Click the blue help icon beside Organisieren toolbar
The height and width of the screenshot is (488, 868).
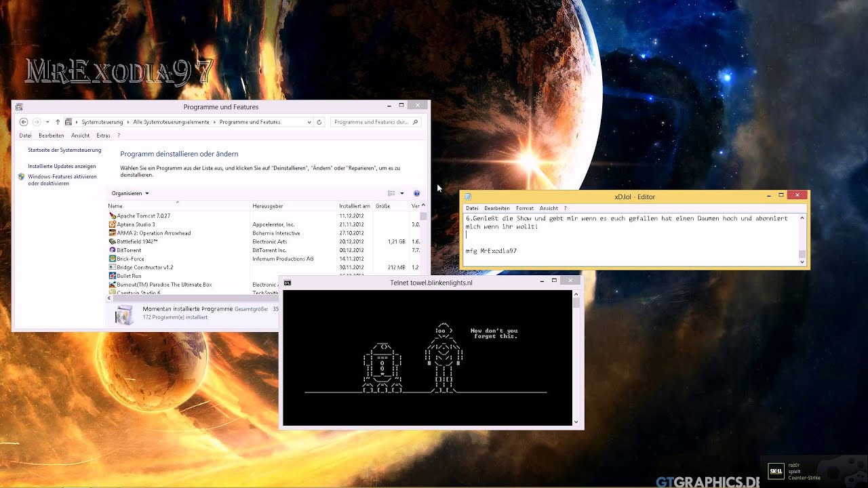point(416,194)
